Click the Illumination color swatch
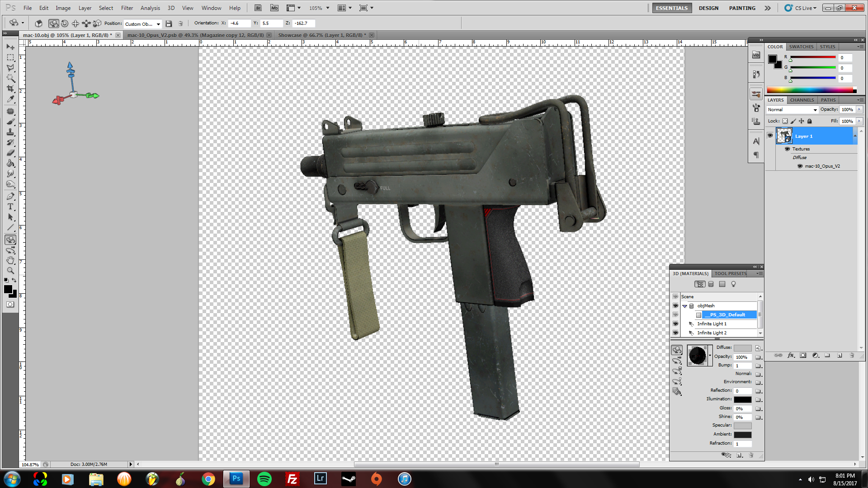Image resolution: width=868 pixels, height=488 pixels. point(742,399)
